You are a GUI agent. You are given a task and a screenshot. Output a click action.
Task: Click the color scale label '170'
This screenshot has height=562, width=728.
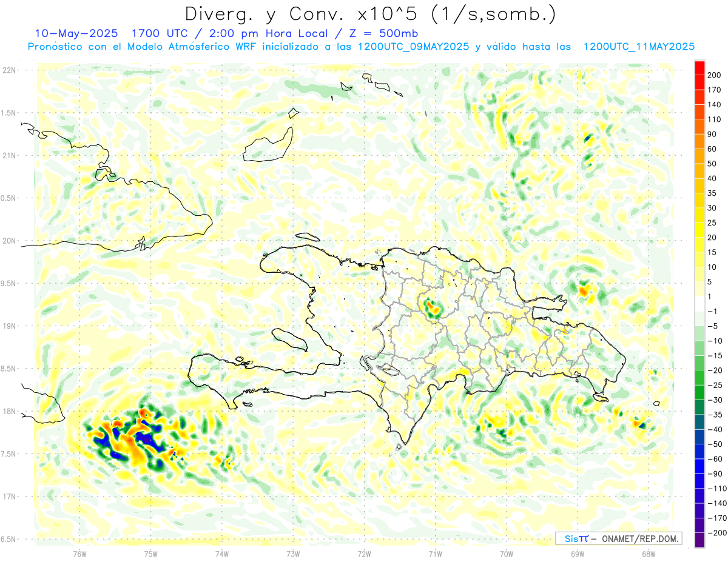(713, 90)
